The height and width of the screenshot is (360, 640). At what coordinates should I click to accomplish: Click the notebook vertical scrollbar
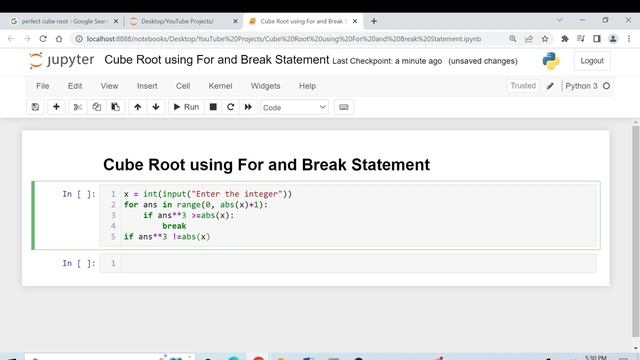click(635, 231)
